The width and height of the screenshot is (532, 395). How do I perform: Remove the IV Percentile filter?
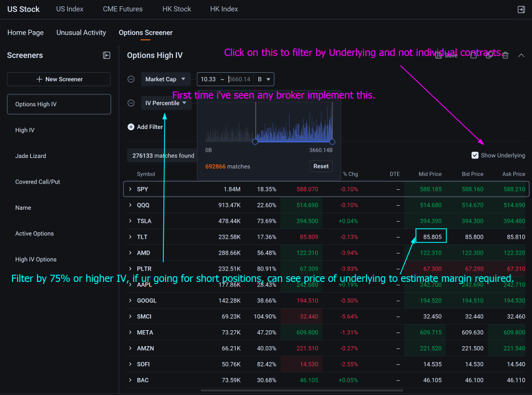131,103
